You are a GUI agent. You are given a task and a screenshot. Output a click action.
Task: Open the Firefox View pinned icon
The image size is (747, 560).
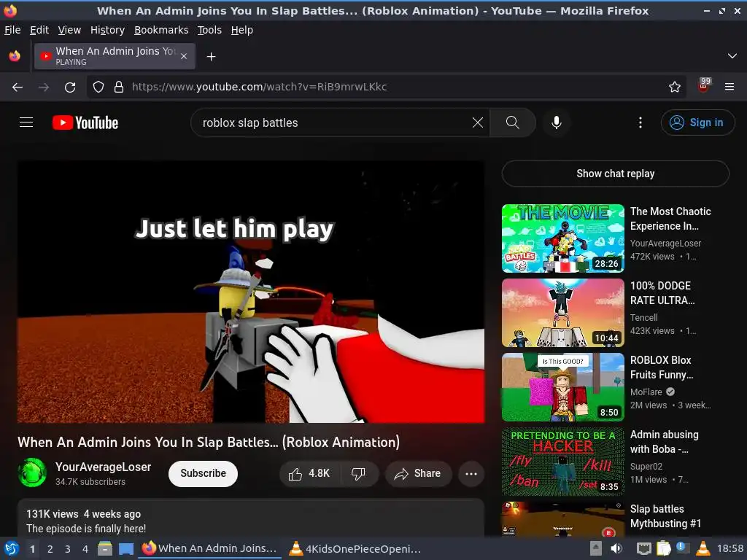[x=15, y=56]
